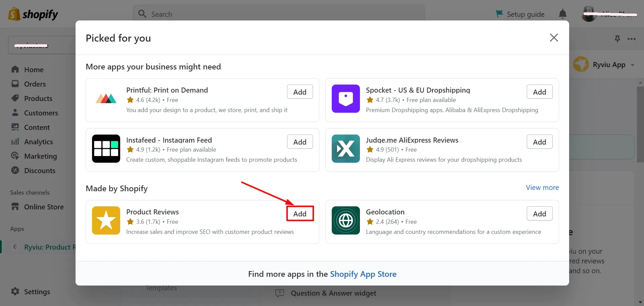Click the Customers person icon
644x306 pixels.
[15, 112]
